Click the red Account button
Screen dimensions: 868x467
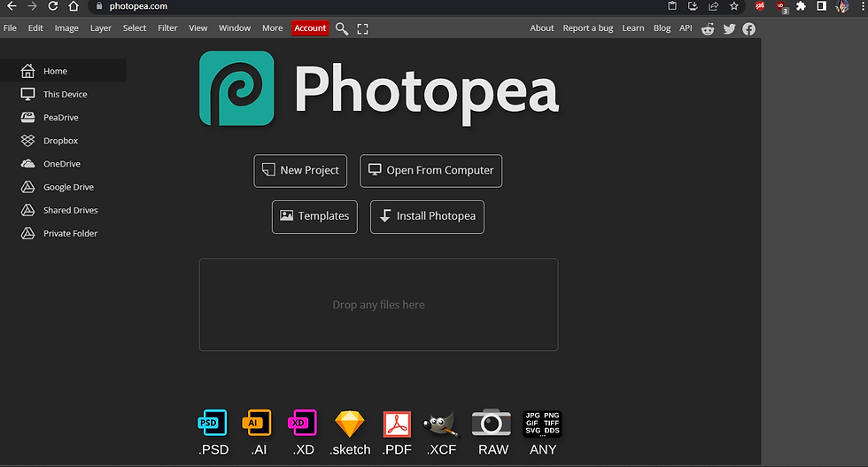(310, 28)
